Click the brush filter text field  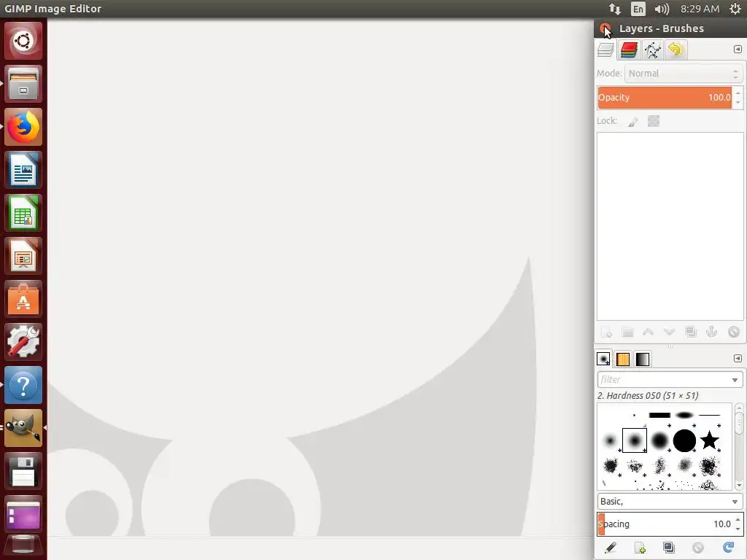coord(663,379)
